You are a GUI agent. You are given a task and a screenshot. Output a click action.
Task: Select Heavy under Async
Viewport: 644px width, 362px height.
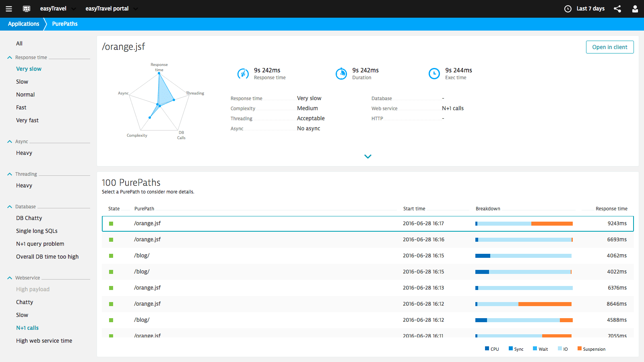coord(24,153)
